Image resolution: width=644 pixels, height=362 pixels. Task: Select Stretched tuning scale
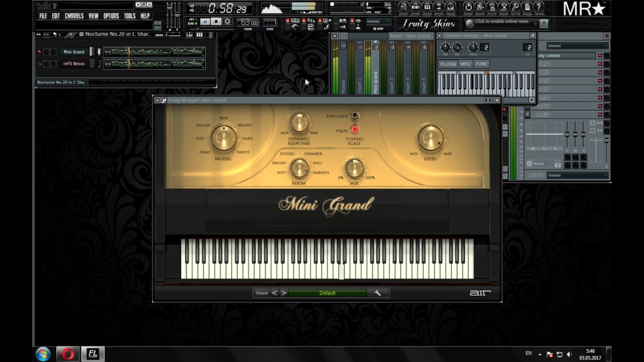tap(355, 116)
